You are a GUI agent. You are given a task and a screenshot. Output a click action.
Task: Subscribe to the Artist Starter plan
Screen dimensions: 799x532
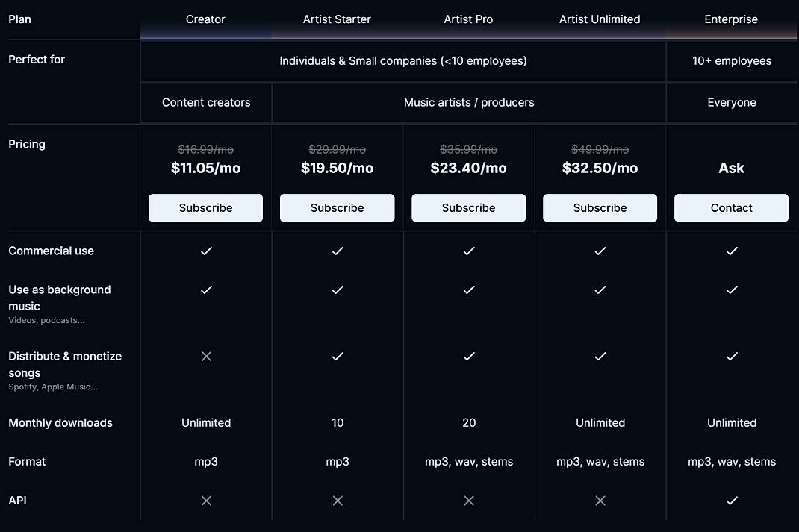(x=337, y=207)
